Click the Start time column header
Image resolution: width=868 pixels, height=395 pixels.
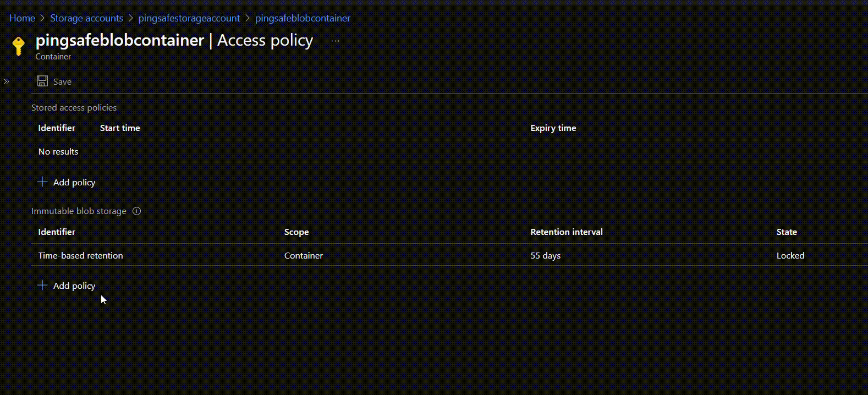click(120, 128)
